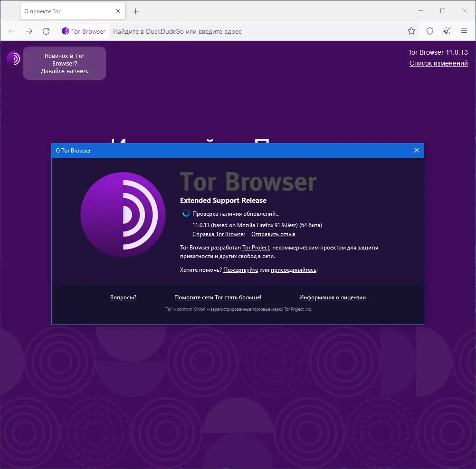Open the security level shield icon
The width and height of the screenshot is (476, 469).
(x=430, y=31)
